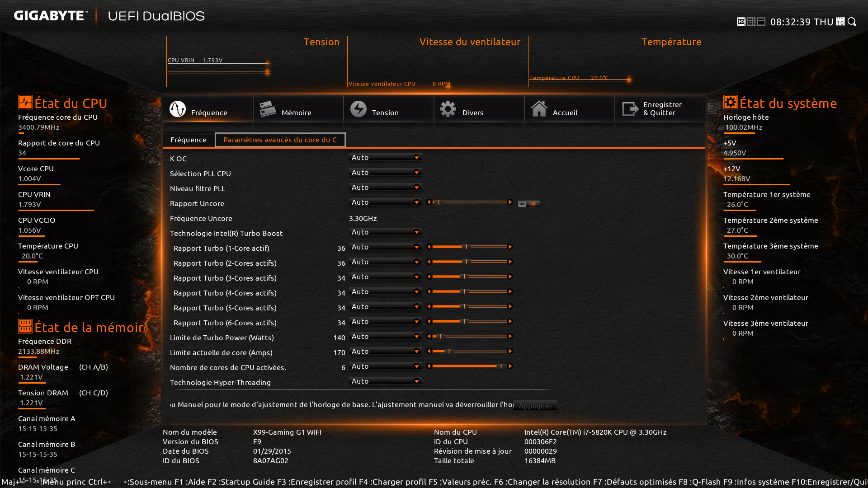868x488 pixels.
Task: Switch to the Fréquence sub-tab
Action: point(189,140)
